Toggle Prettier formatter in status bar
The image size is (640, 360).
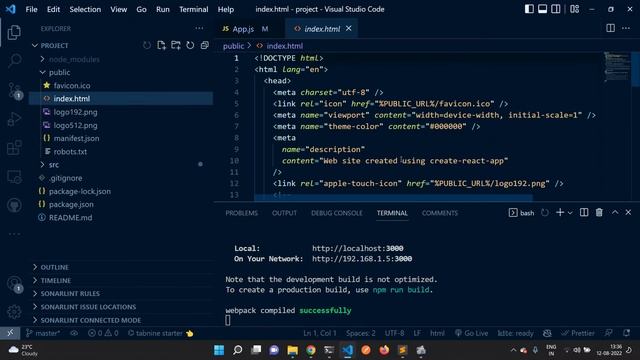tap(578, 333)
